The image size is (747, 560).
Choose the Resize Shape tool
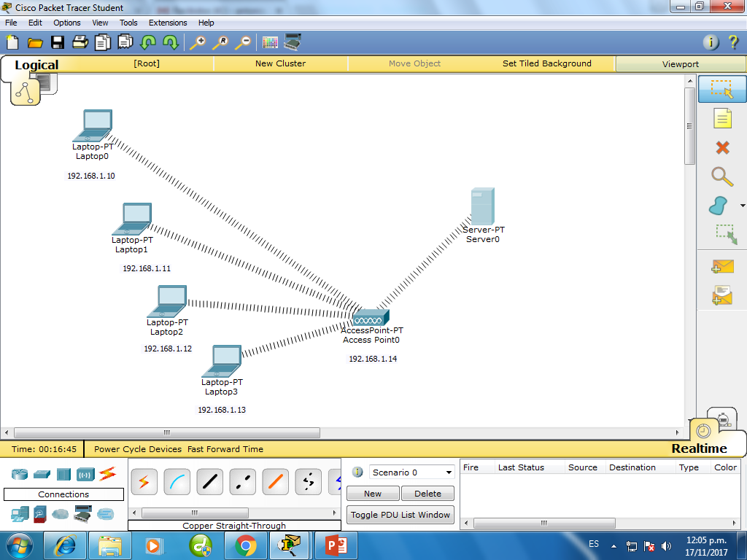726,234
